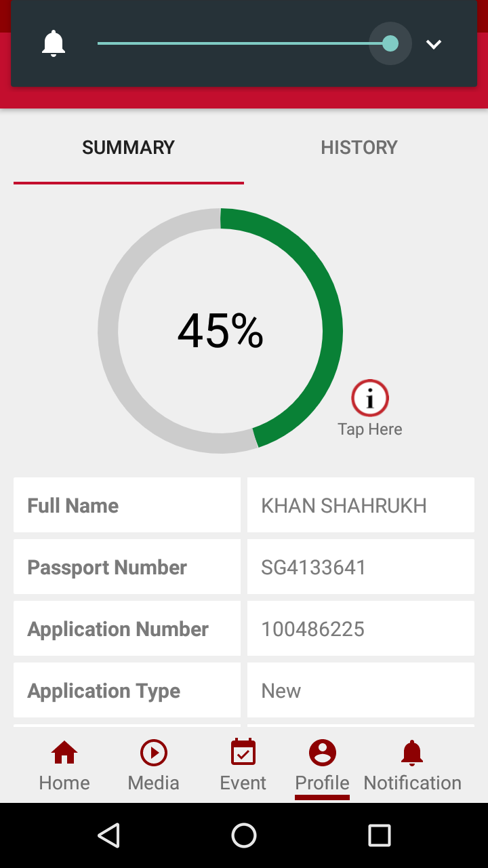The width and height of the screenshot is (488, 868).
Task: Click the Tap Here label
Action: 370,429
